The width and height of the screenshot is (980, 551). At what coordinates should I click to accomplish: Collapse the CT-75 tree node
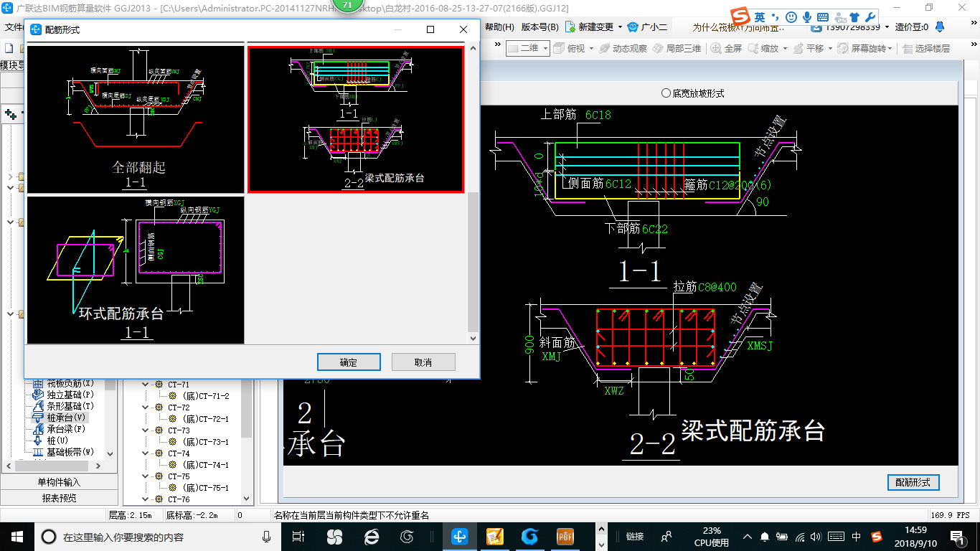click(x=146, y=476)
